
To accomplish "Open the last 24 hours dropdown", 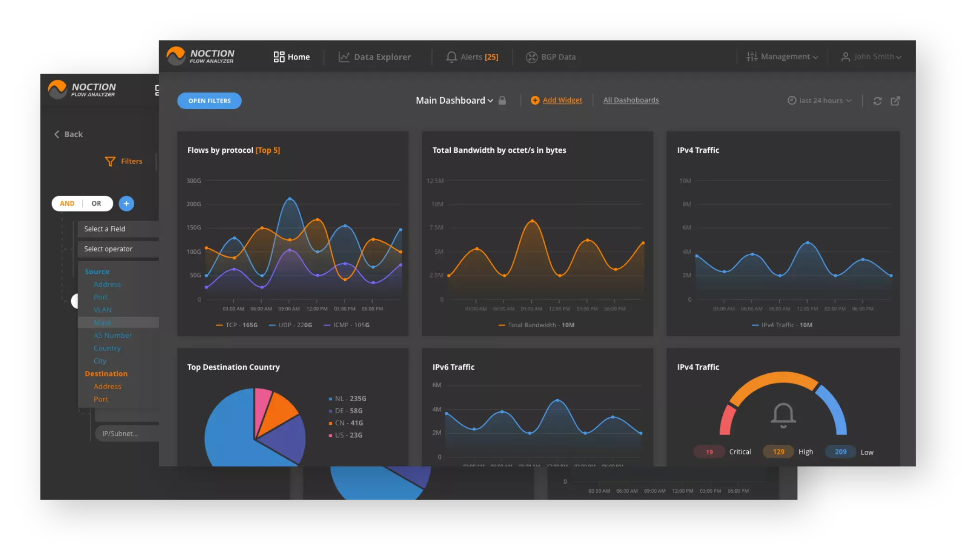I will pyautogui.click(x=819, y=100).
